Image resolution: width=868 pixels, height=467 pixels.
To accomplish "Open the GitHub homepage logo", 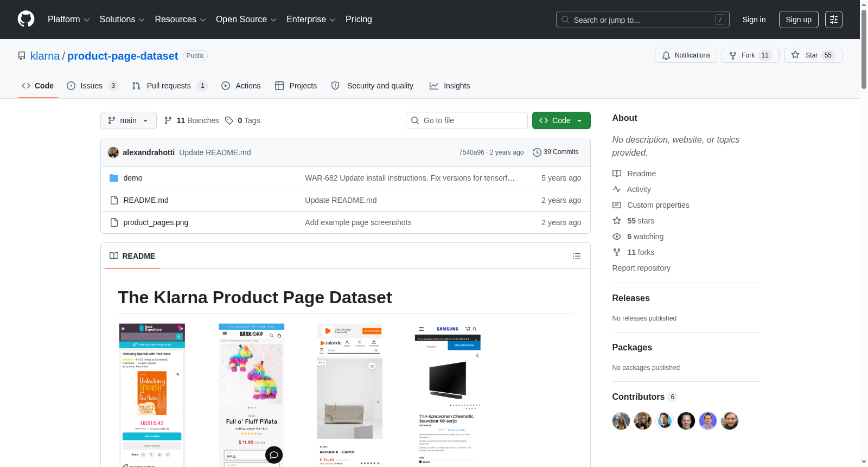I will point(26,19).
